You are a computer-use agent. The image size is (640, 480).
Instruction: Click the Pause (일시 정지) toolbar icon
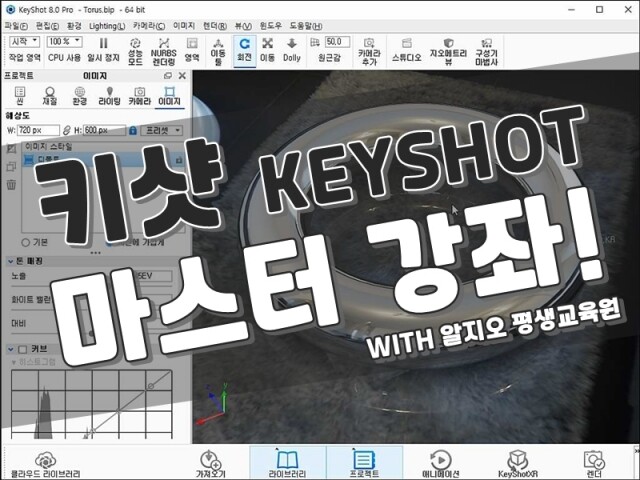pyautogui.click(x=103, y=49)
